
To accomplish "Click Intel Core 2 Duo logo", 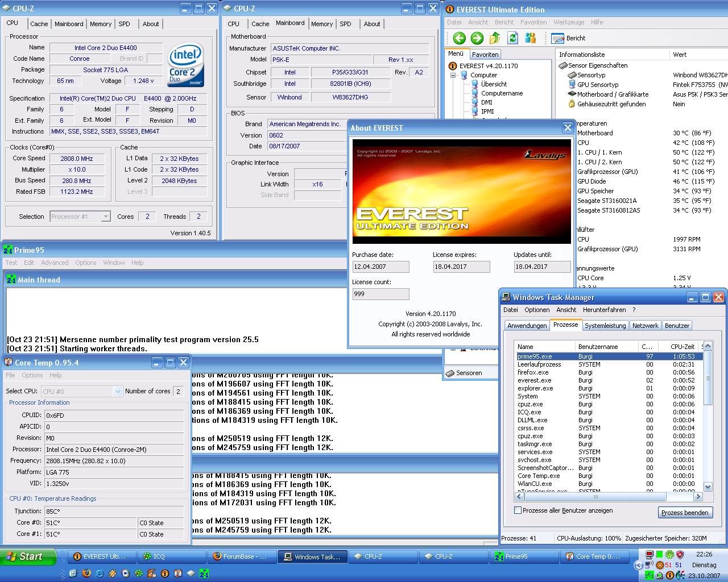I will (186, 65).
